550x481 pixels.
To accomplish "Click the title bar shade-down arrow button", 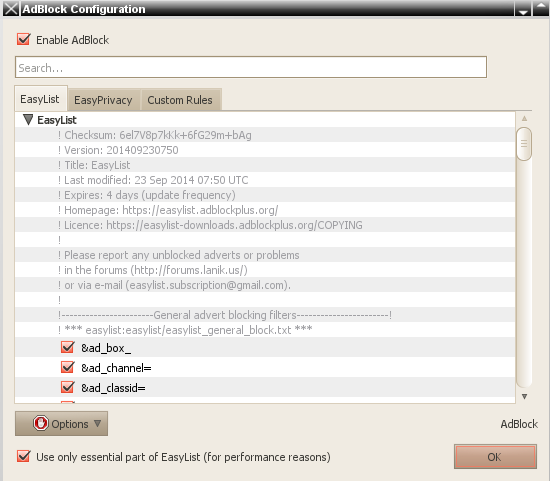I will tap(523, 8).
